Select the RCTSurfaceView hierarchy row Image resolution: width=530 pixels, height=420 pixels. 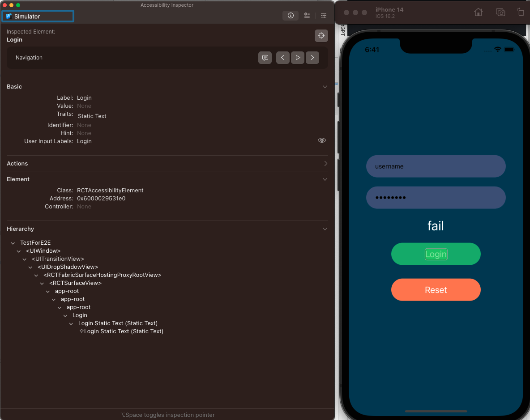coord(75,283)
